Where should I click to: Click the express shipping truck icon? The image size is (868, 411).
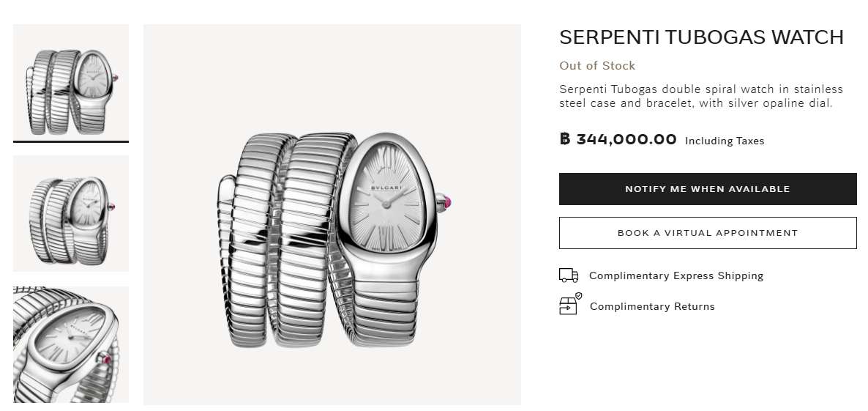click(569, 275)
